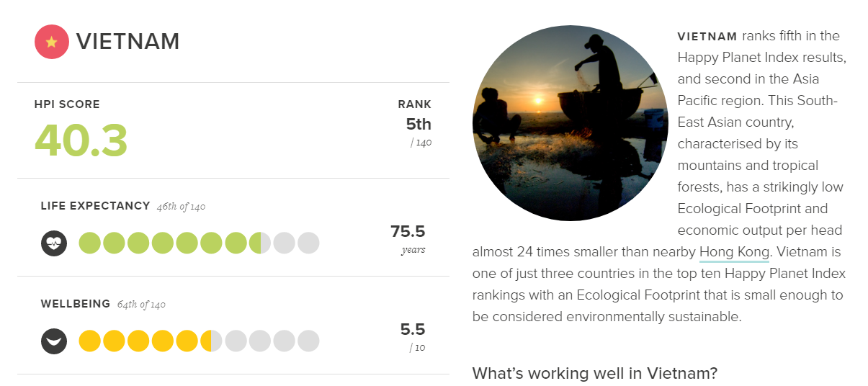Click the 5th rank value
This screenshot has height=386, width=868.
pyautogui.click(x=418, y=124)
